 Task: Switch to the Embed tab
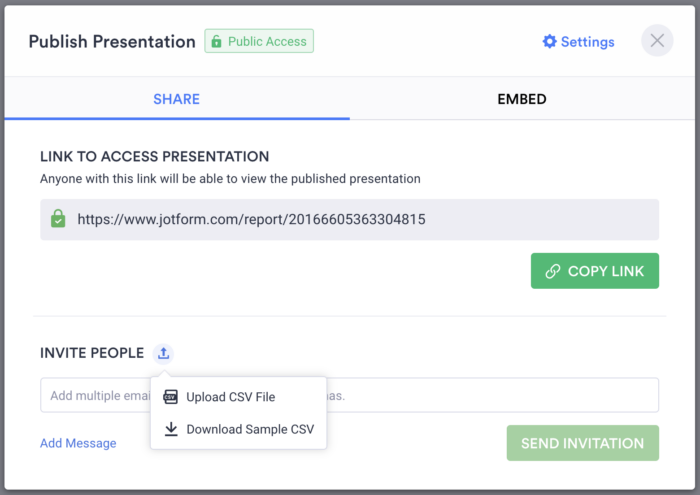coord(522,99)
